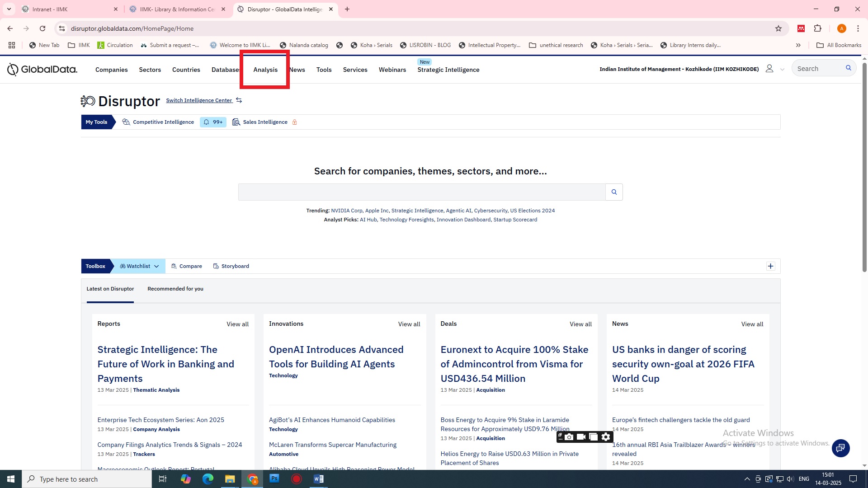The image size is (868, 488).
Task: Switch to the Recommended for you tab
Action: coord(175,289)
